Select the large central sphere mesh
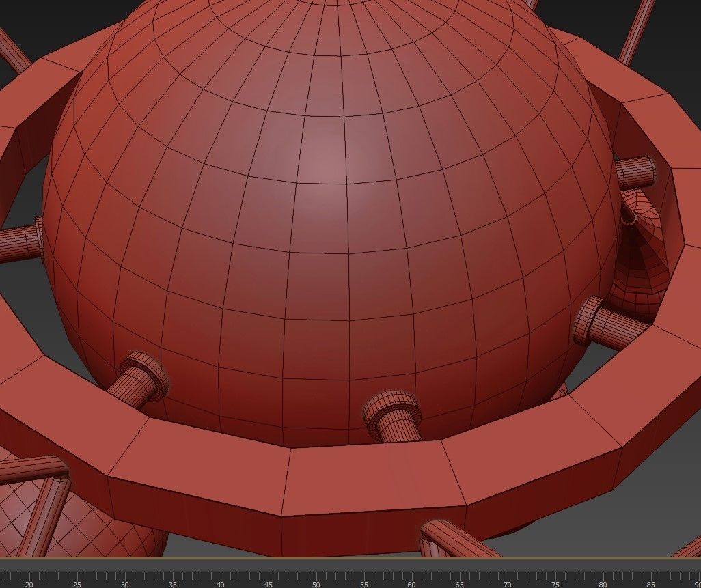This screenshot has height=588, width=701. (x=331, y=223)
